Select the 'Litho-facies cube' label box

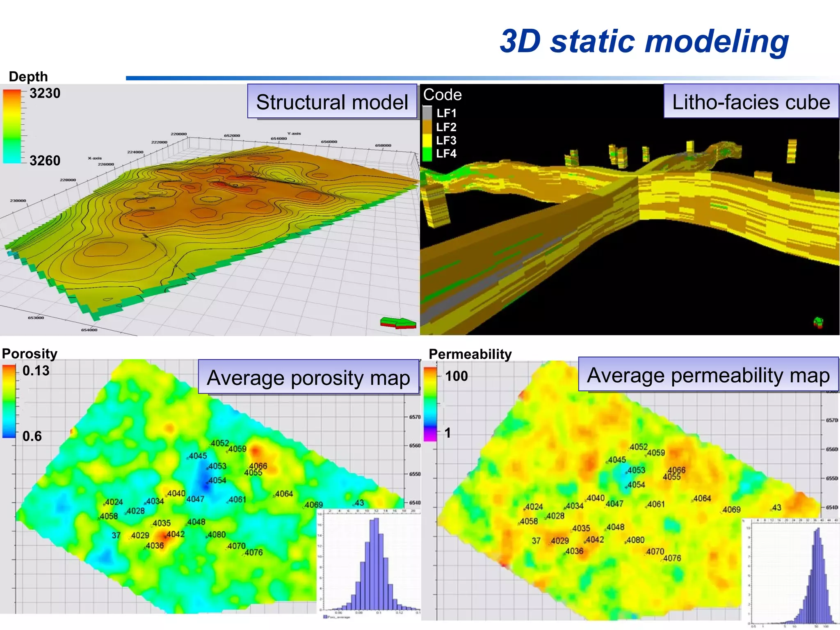(x=751, y=101)
